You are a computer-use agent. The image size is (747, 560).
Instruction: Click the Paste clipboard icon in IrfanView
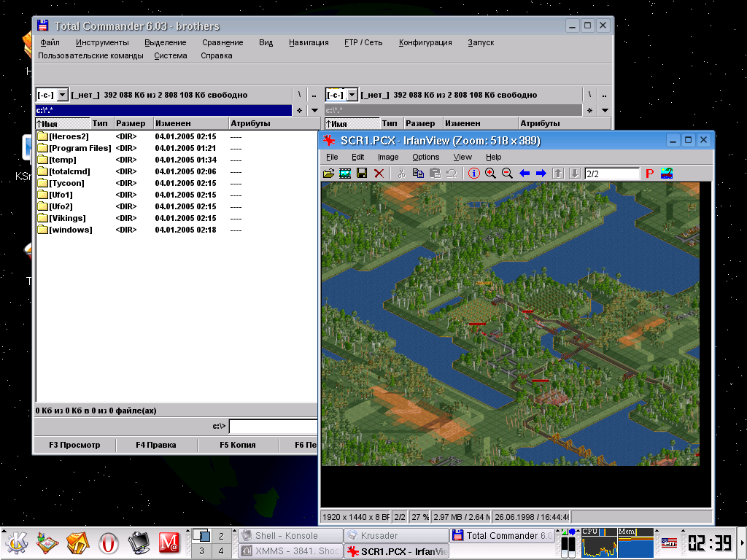click(x=435, y=174)
